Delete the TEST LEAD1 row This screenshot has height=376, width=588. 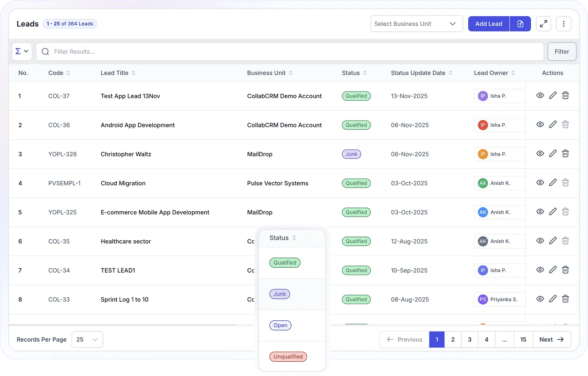click(x=565, y=270)
